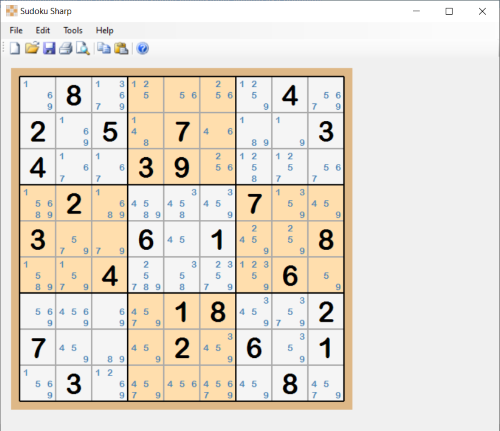Screen dimensions: 500x431
Task: Open the Edit menu
Action: click(43, 30)
